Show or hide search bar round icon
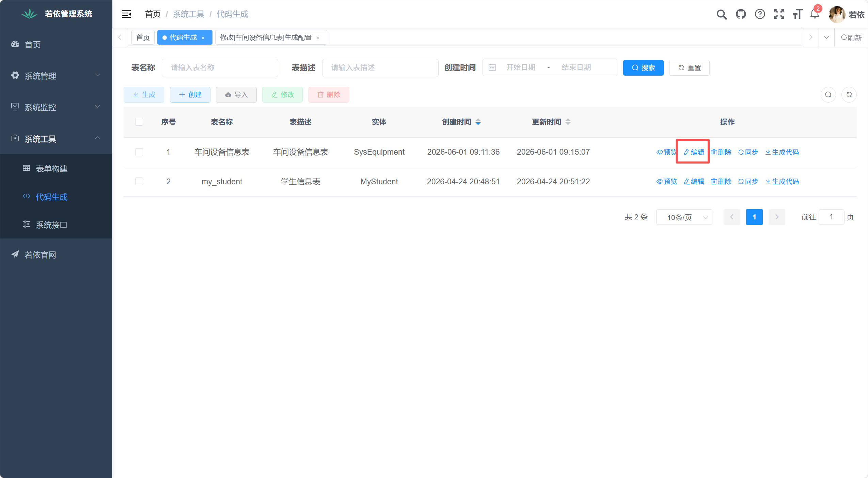This screenshot has width=868, height=478. [828, 95]
